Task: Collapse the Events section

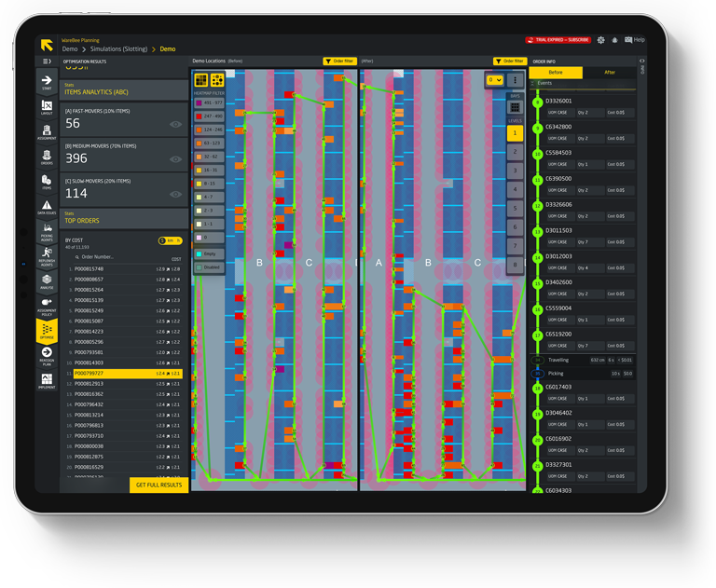Action: 532,83
